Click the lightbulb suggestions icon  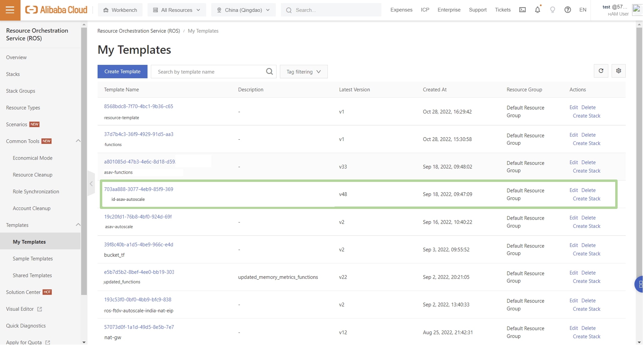click(553, 10)
